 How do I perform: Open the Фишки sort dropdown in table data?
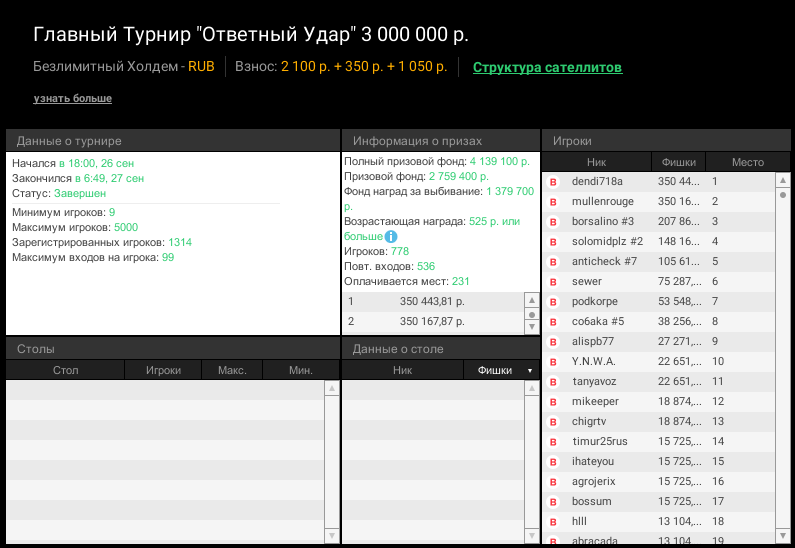(x=529, y=371)
